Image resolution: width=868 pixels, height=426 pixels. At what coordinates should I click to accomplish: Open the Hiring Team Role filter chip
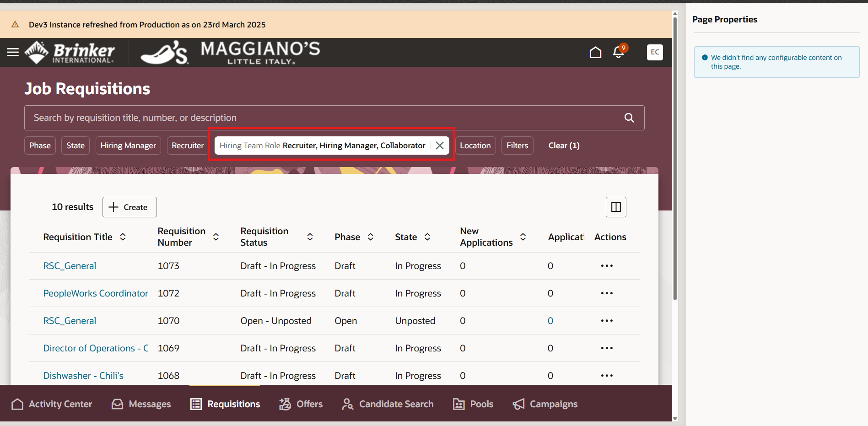323,146
